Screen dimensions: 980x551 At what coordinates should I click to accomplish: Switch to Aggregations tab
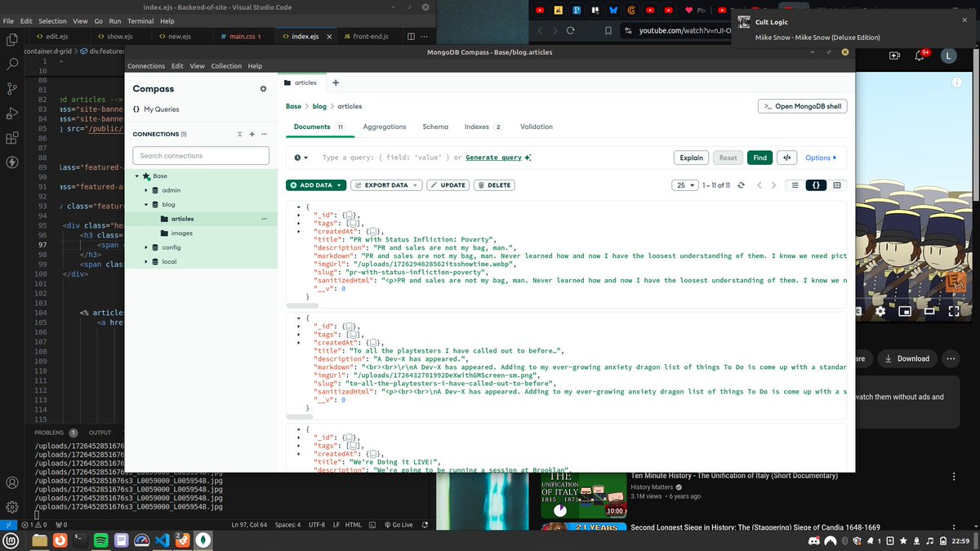[385, 127]
